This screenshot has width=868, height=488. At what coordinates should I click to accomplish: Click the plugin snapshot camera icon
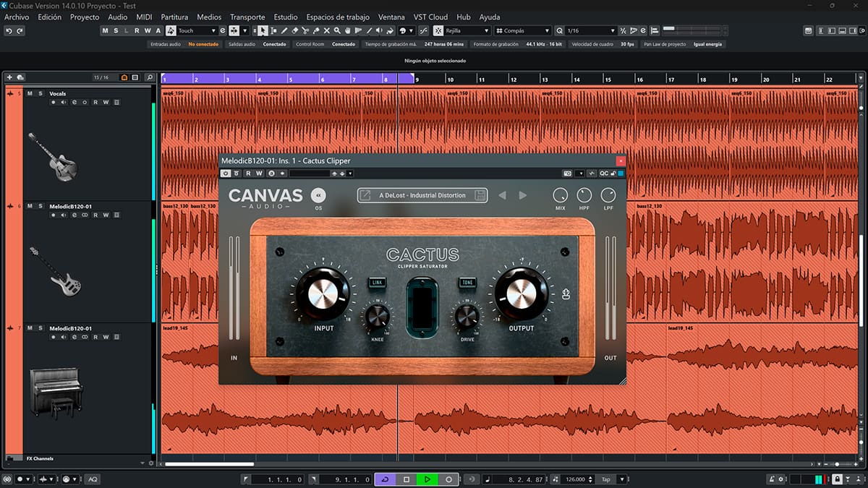point(568,174)
